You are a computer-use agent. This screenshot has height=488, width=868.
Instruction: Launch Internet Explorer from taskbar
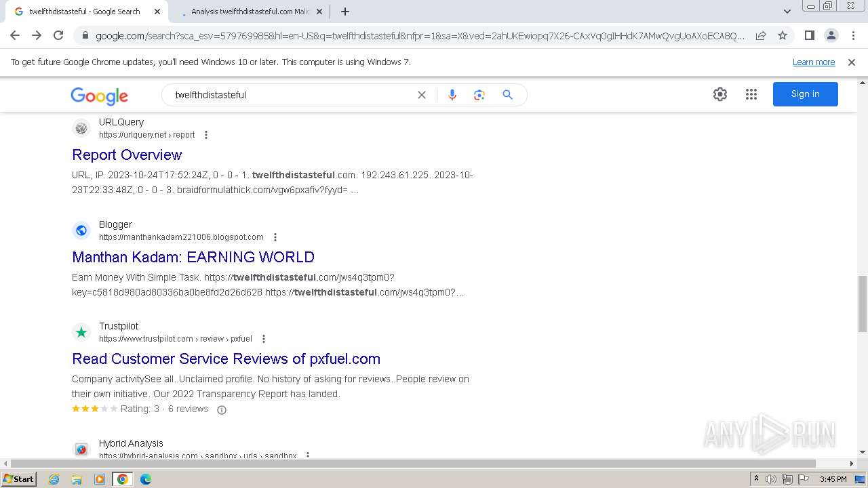54,479
